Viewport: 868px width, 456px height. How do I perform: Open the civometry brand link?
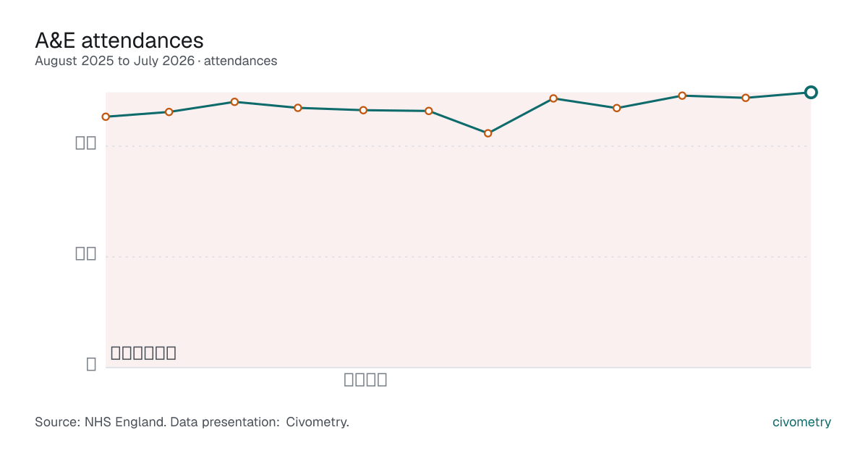pyautogui.click(x=801, y=422)
